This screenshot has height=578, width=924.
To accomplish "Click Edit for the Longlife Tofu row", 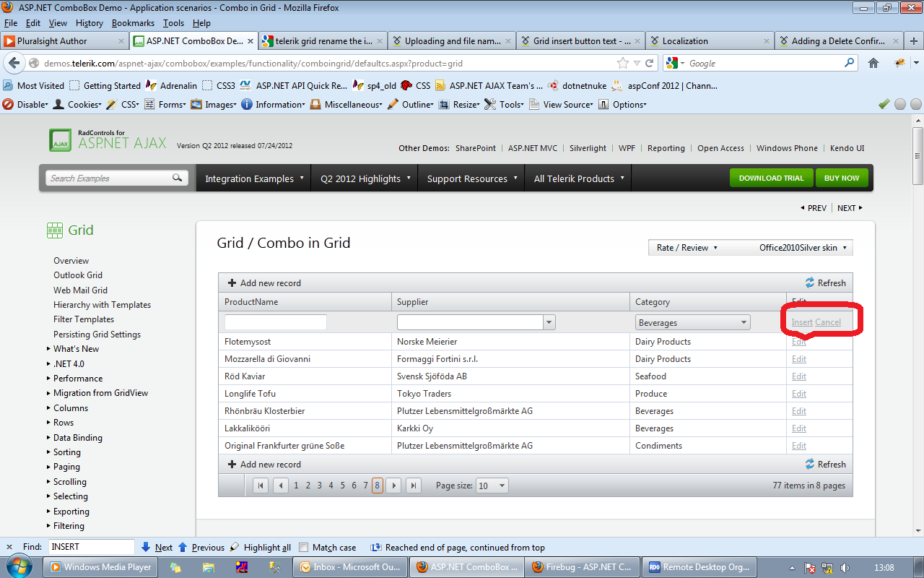I will pos(799,394).
